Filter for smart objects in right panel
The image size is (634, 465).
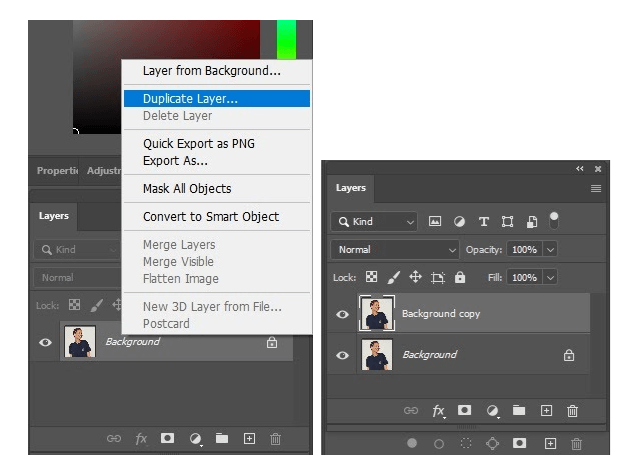(x=532, y=222)
